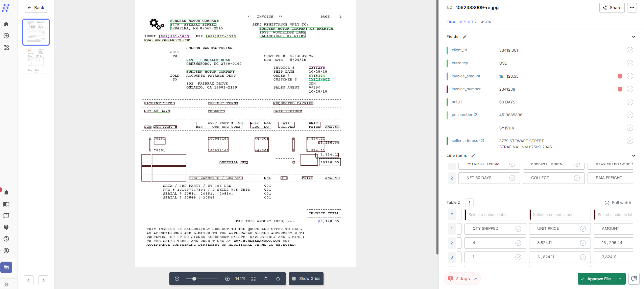Click the add new plus icon in sidebar
Viewport: 644px width, 289px height.
tap(6, 36)
